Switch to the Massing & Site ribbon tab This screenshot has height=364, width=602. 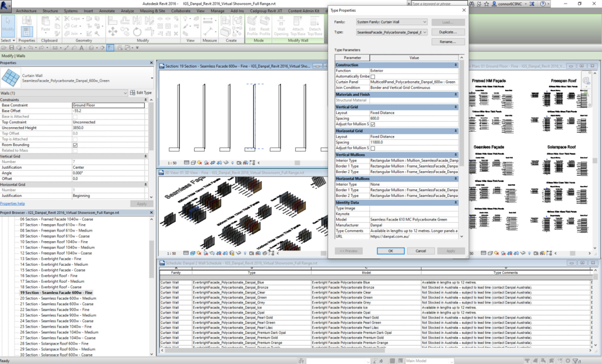152,11
